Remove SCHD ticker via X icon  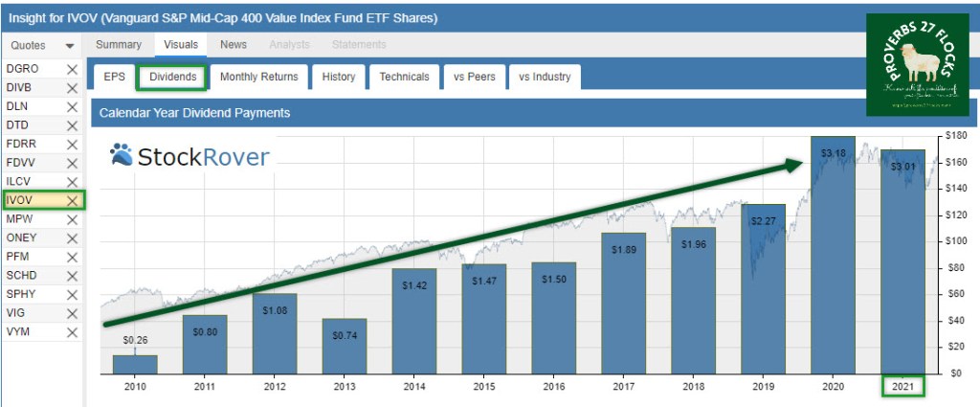coord(72,276)
